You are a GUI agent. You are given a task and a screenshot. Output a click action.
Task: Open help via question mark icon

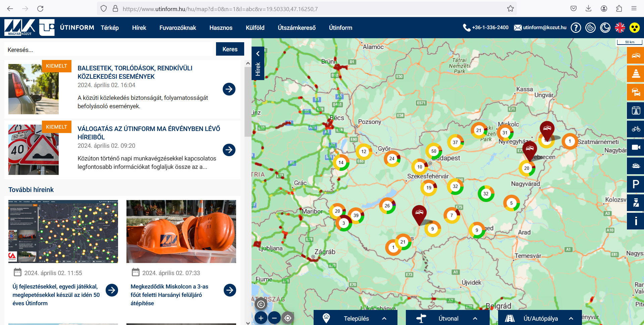[576, 27]
